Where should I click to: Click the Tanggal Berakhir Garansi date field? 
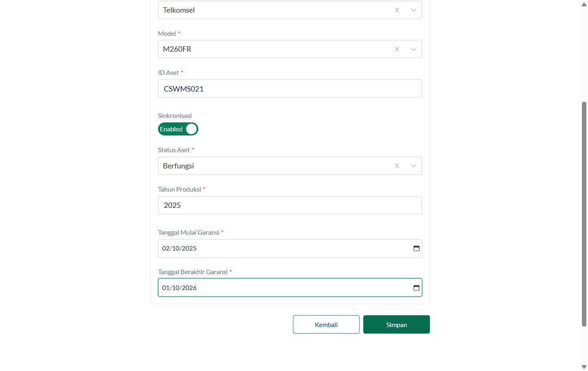[290, 288]
